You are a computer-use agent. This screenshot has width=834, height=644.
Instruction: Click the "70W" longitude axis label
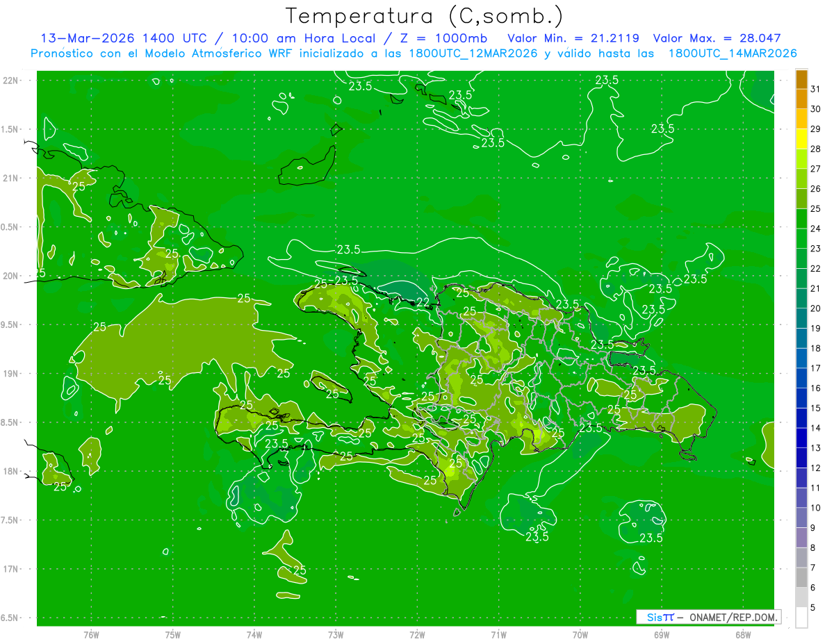click(x=580, y=634)
